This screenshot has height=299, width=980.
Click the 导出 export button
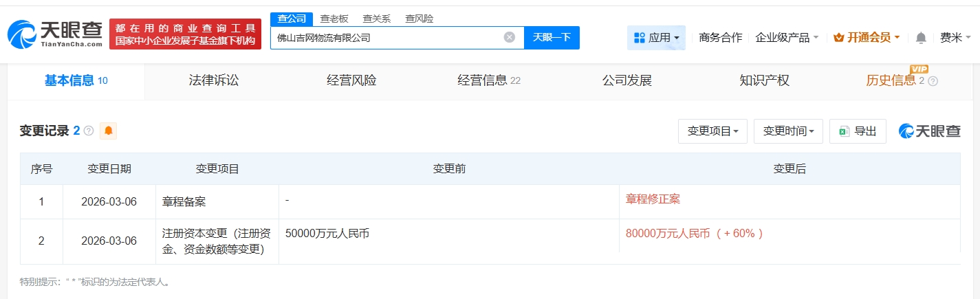[x=858, y=131]
